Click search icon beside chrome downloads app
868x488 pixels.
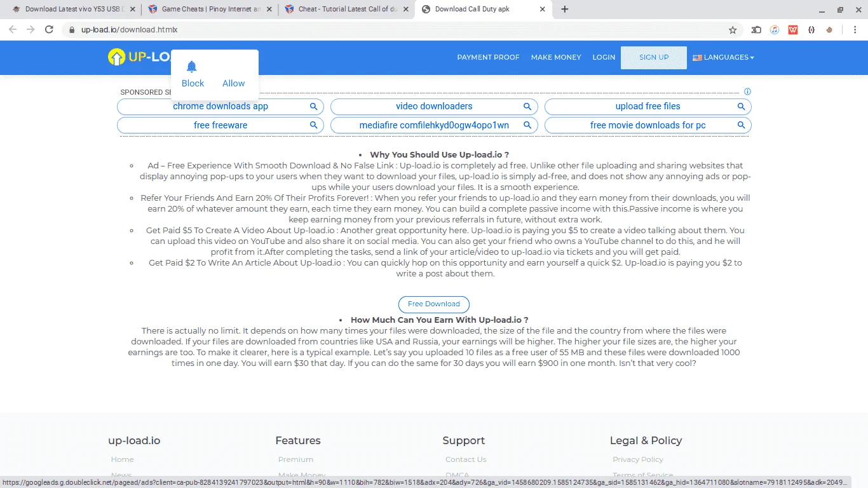pos(313,106)
